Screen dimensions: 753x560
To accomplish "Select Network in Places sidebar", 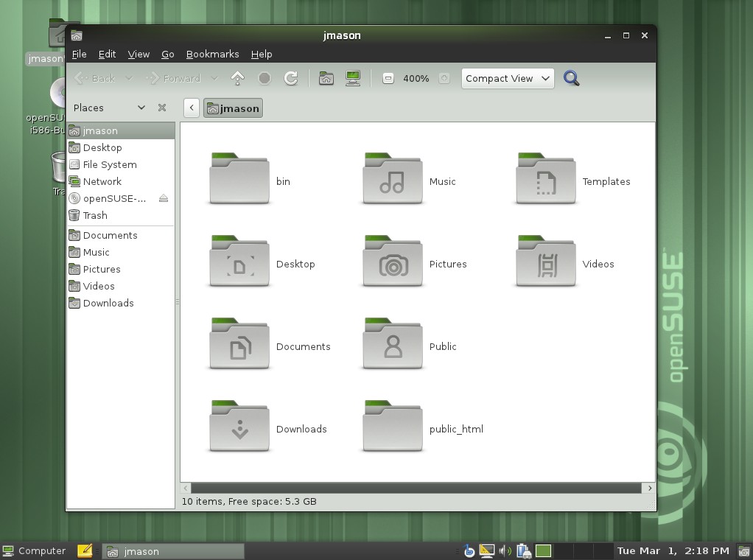I will [x=121, y=181].
